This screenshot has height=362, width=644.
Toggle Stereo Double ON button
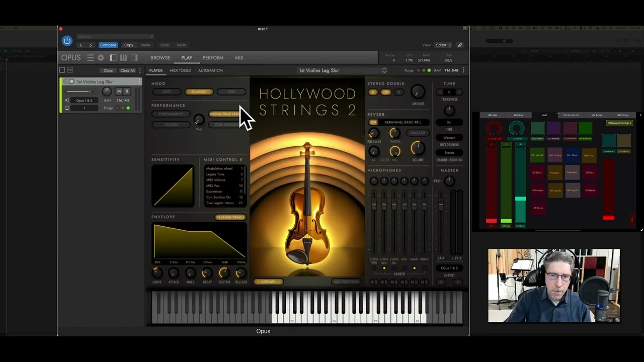[385, 92]
